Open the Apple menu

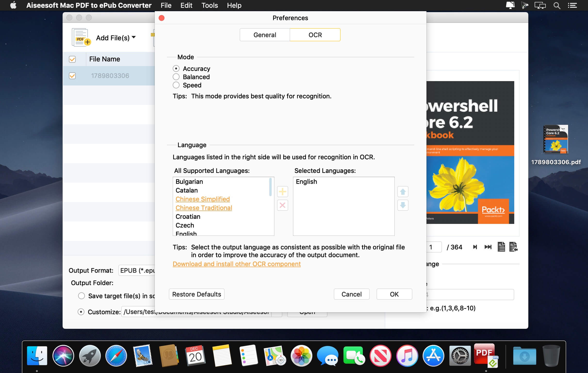(13, 5)
